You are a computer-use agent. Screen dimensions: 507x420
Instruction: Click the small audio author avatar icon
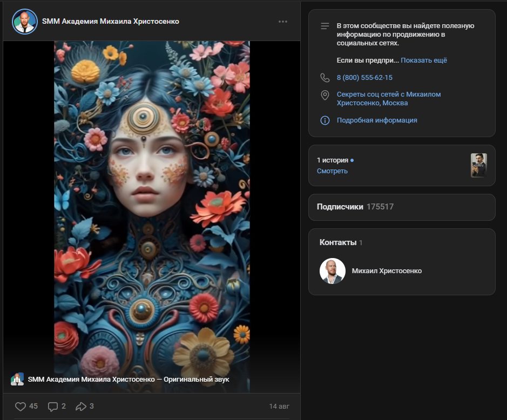(17, 379)
